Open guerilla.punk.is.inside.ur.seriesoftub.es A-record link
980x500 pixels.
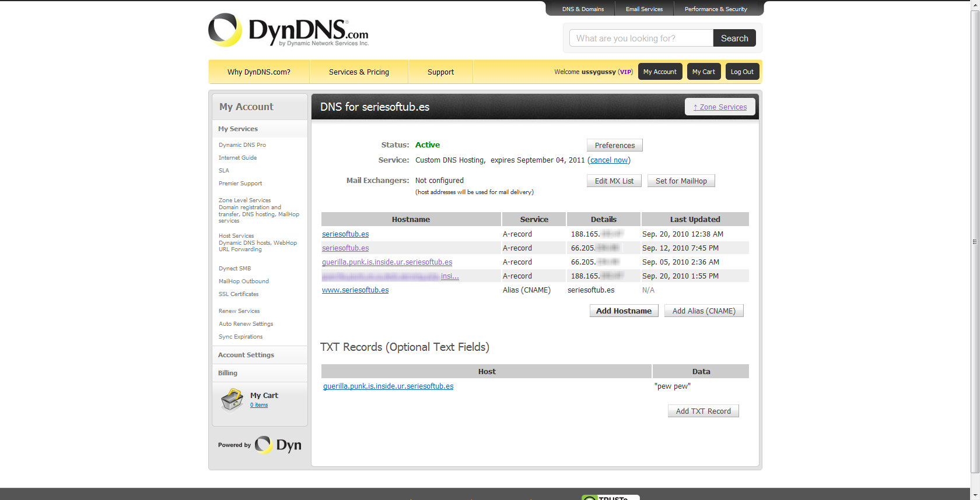(x=387, y=262)
